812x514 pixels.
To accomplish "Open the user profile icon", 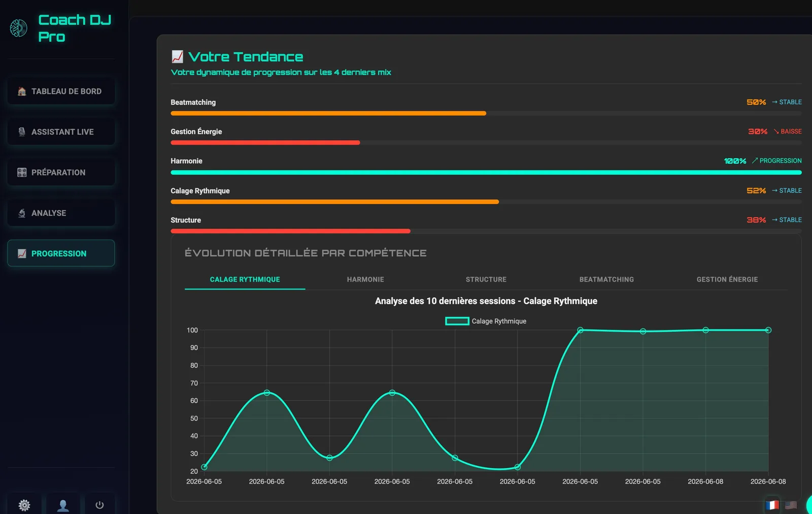I will (63, 505).
